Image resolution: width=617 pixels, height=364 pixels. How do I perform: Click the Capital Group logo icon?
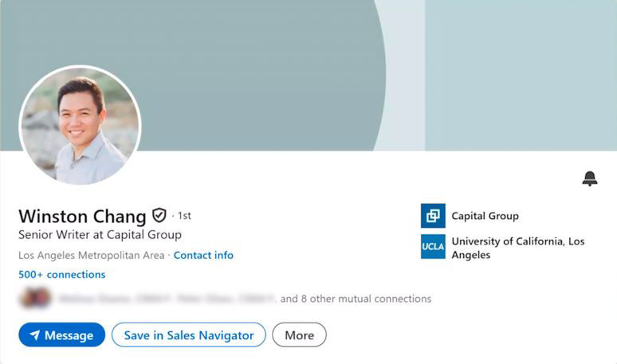[433, 216]
